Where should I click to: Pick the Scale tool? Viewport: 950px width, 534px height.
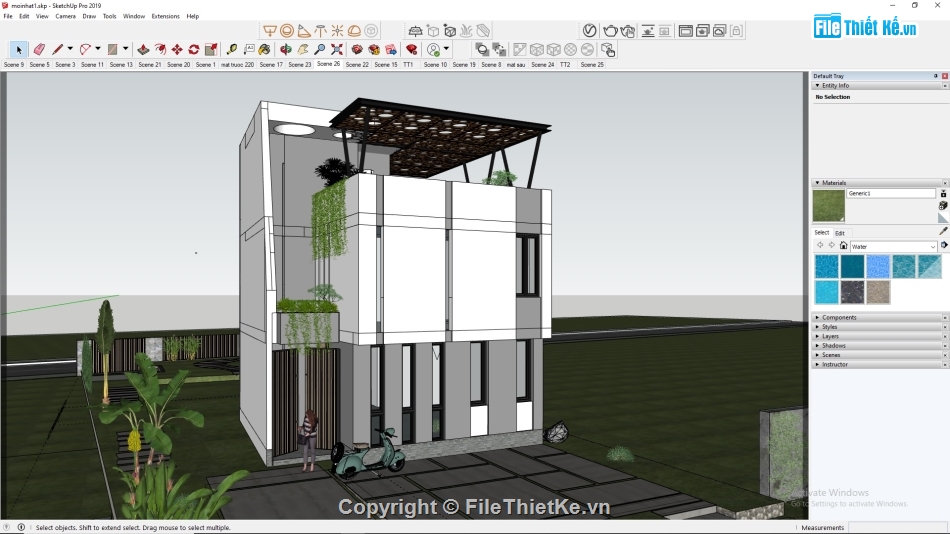(211, 49)
